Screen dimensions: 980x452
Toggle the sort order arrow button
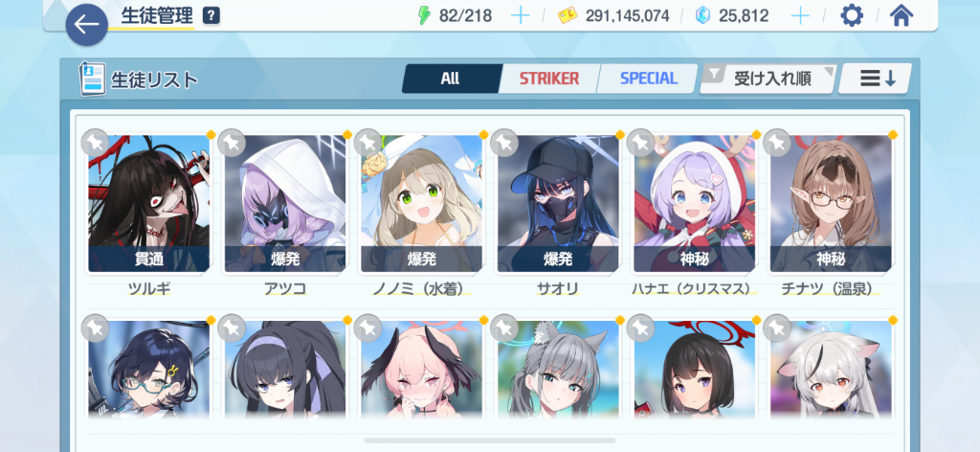click(x=875, y=79)
